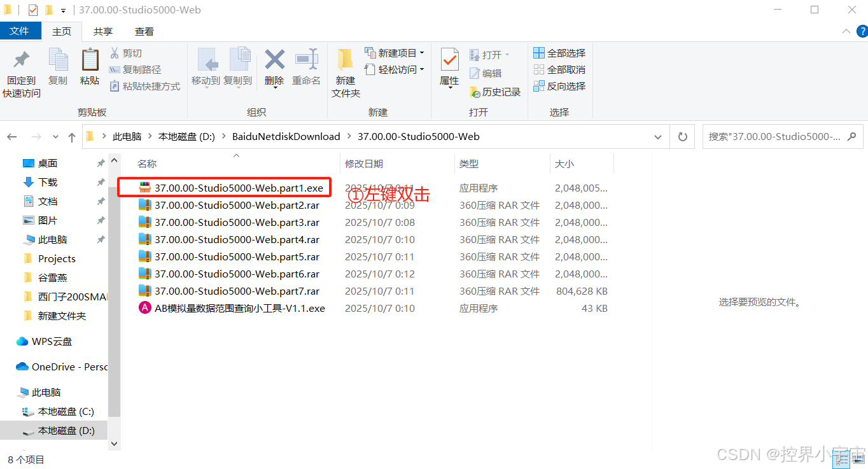Open the Properties checkmark icon
The width and height of the screenshot is (868, 469).
449,60
